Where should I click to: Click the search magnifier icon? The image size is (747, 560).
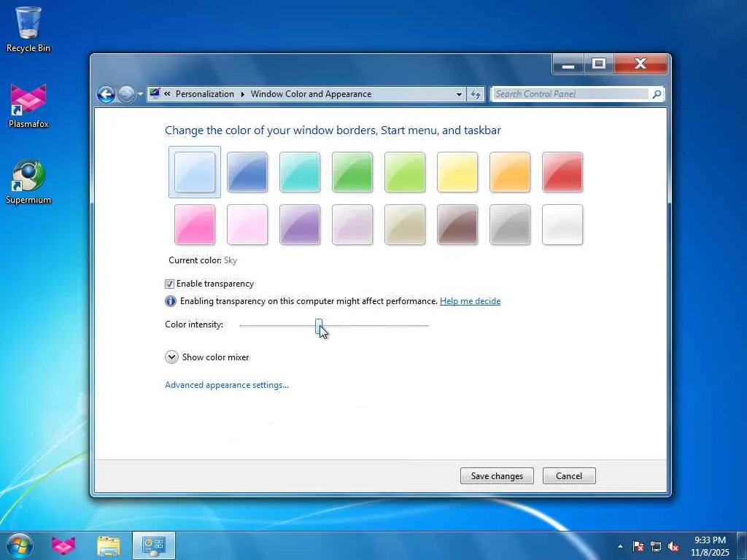tap(657, 94)
